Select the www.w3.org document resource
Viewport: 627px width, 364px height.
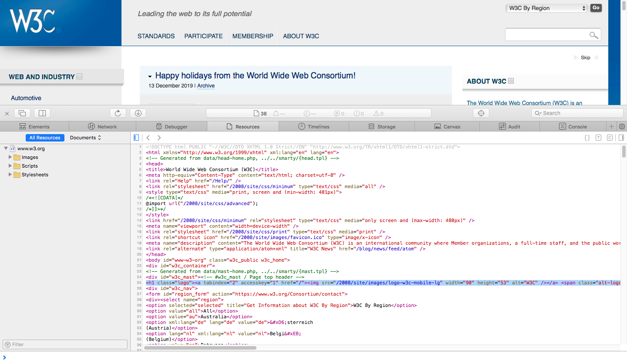pos(31,148)
